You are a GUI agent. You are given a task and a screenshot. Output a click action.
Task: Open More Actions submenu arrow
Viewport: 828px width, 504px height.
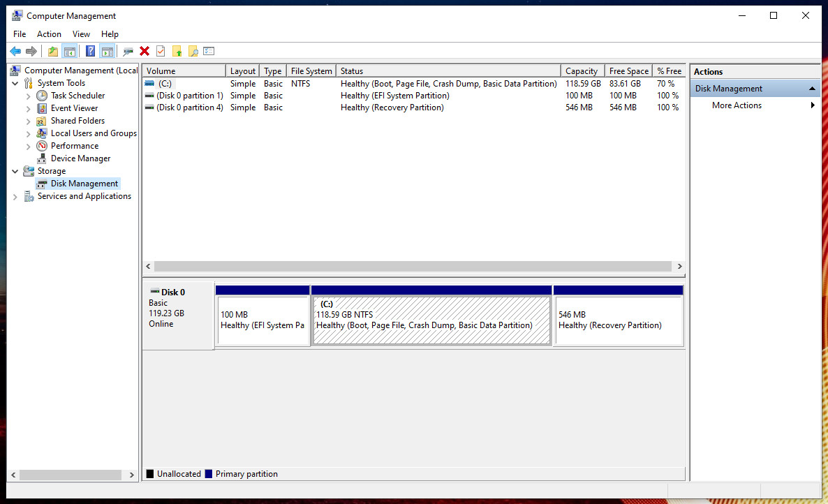[x=813, y=105]
